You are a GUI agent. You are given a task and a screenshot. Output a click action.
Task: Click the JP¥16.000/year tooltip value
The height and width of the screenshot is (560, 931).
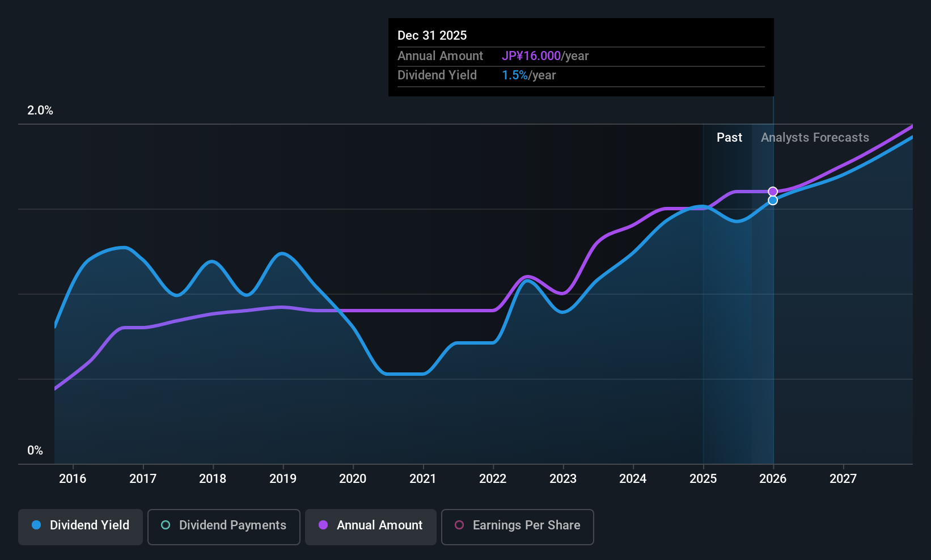545,56
